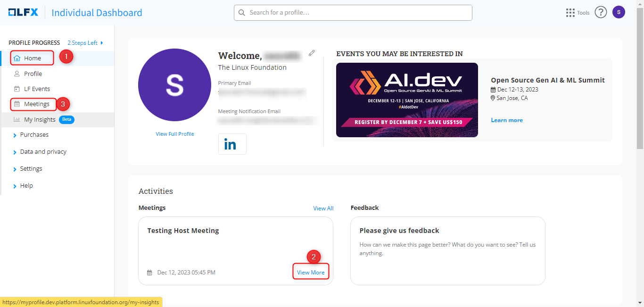Click the View Full Profile link
The image size is (644, 307).
tap(174, 134)
